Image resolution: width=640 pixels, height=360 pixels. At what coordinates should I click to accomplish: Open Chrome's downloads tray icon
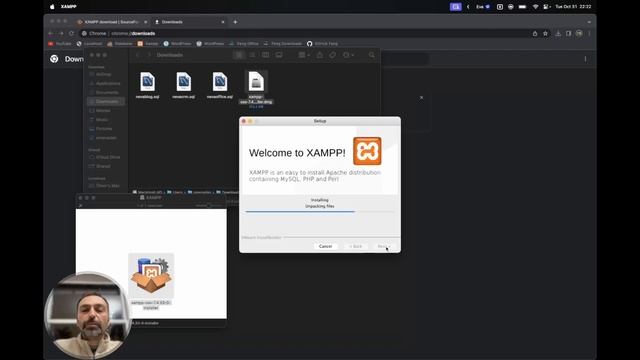[x=558, y=33]
